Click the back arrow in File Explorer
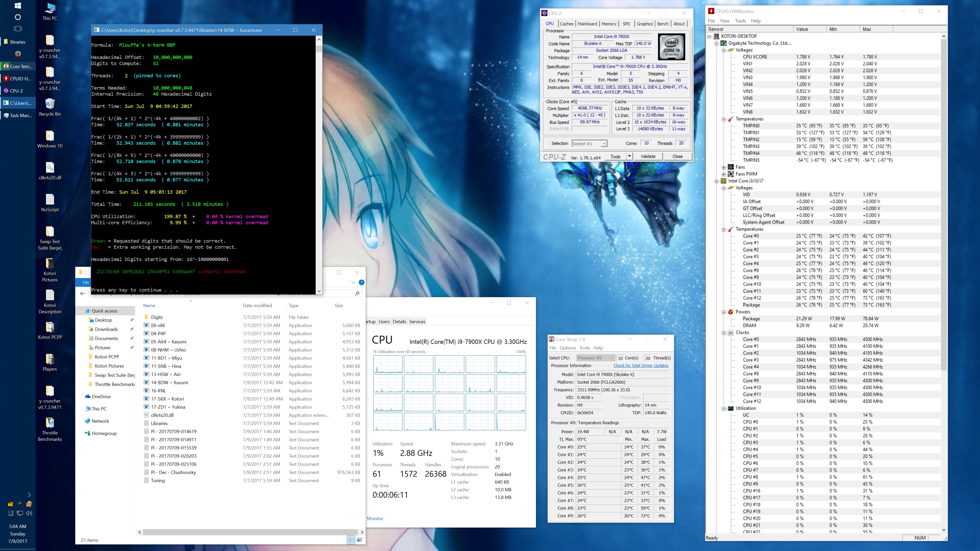Viewport: 980px width, 551px height. point(82,293)
